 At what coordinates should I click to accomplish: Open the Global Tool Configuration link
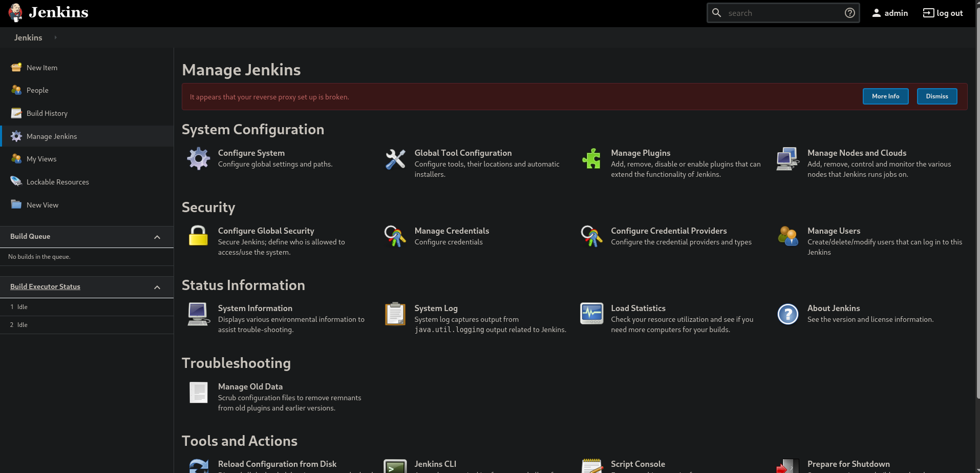click(x=463, y=153)
